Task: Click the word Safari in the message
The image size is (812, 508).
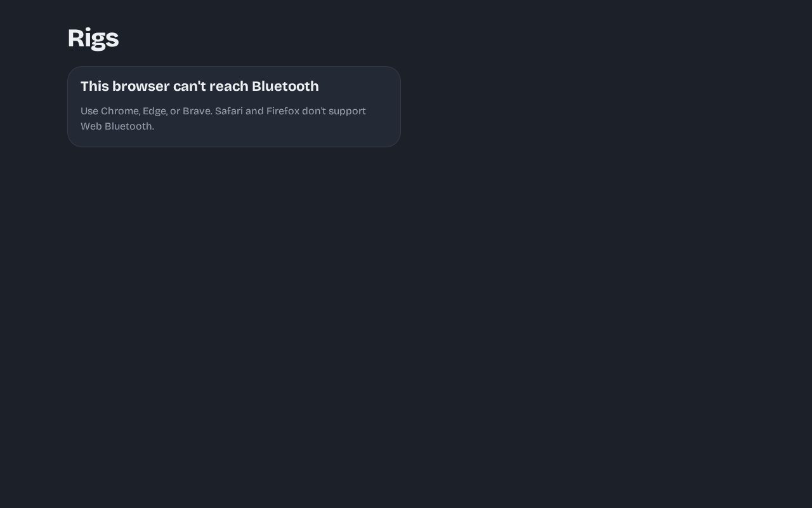Action: click(229, 111)
